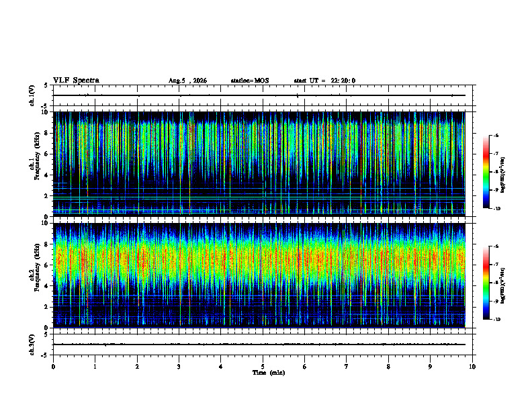This screenshot has width=532, height=411.
Task: Click the 'station=MOS' header label
Action: (x=250, y=81)
